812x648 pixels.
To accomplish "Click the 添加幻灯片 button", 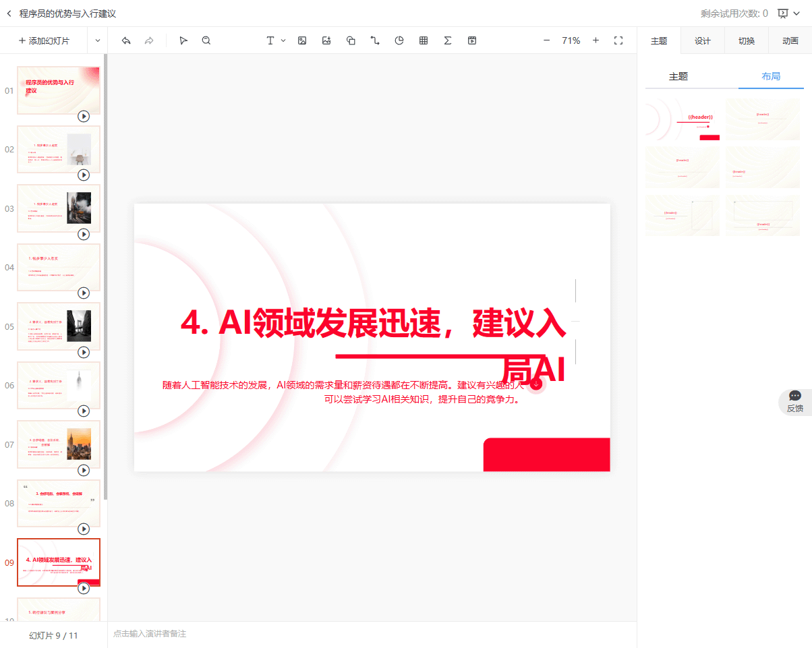I will (x=43, y=40).
